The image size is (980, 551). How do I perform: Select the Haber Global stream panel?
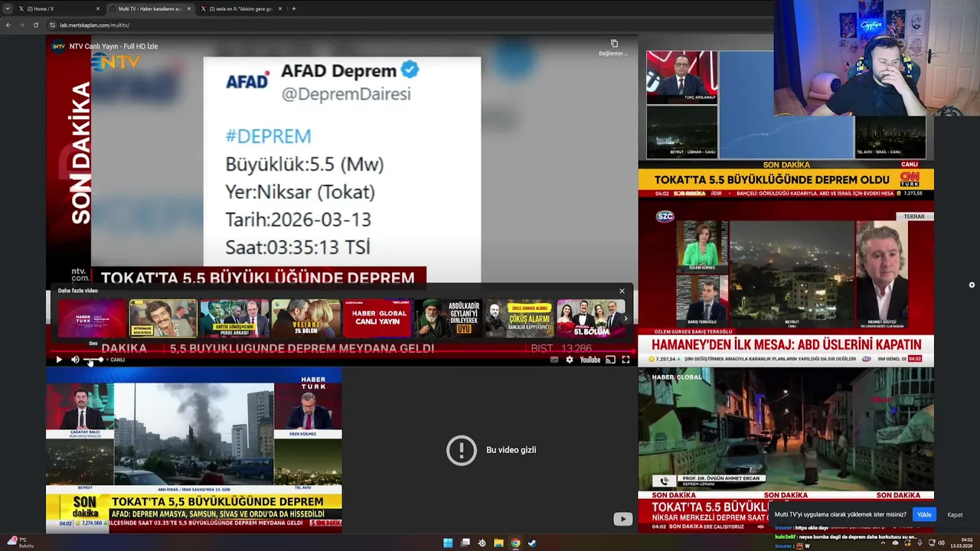[786, 450]
